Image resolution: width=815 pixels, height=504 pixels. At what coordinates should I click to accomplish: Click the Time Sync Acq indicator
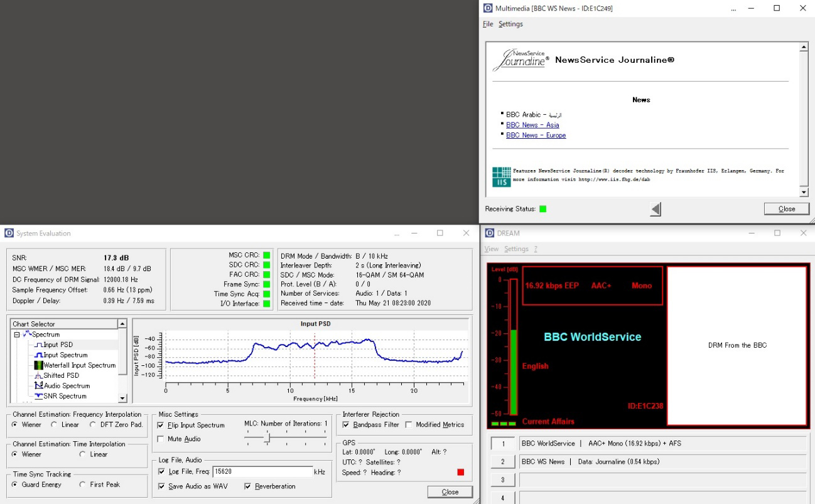pos(267,294)
